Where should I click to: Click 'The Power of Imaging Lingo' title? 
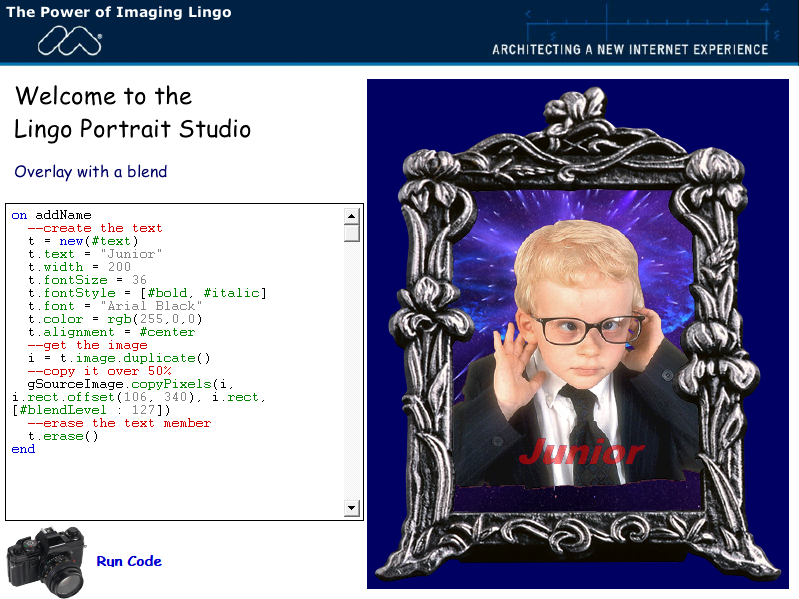(x=119, y=12)
